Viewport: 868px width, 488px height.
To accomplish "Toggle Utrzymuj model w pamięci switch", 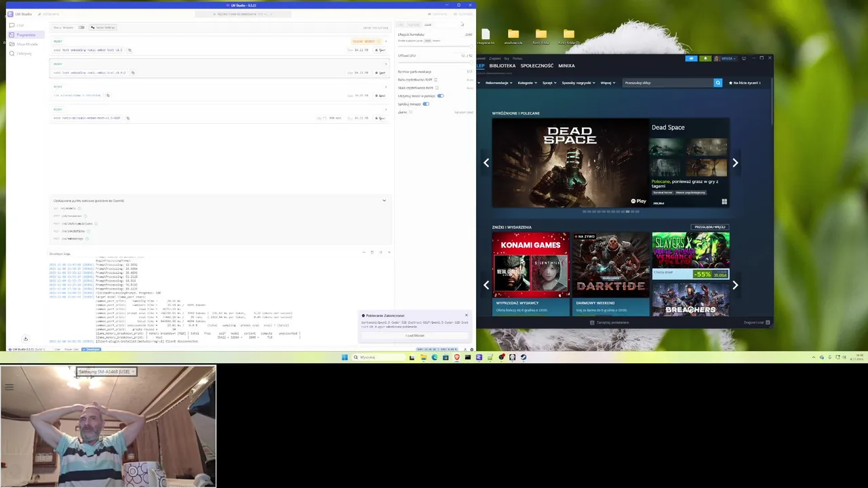I will (x=441, y=96).
